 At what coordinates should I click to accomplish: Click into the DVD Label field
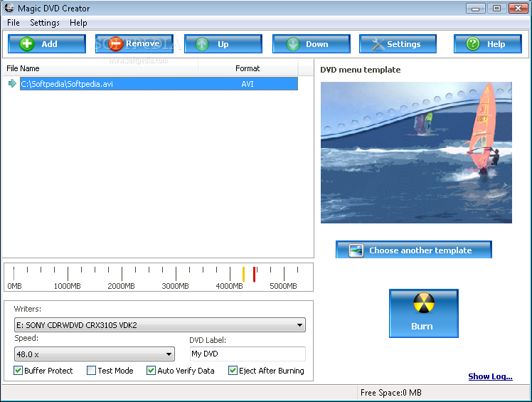point(248,354)
